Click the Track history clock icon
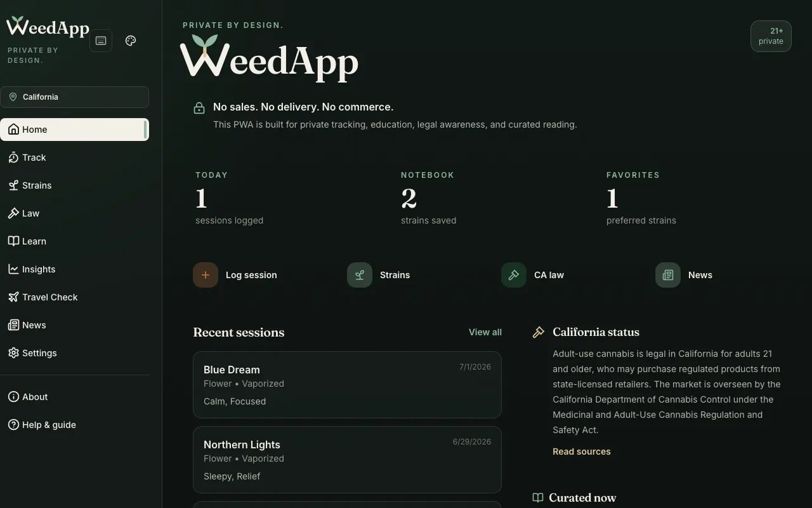The image size is (812, 508). 13,157
